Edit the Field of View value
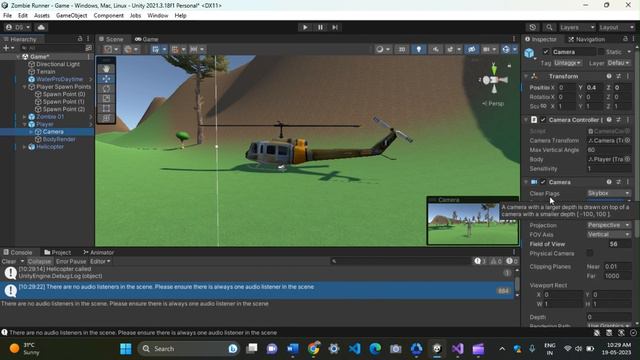 tap(619, 244)
